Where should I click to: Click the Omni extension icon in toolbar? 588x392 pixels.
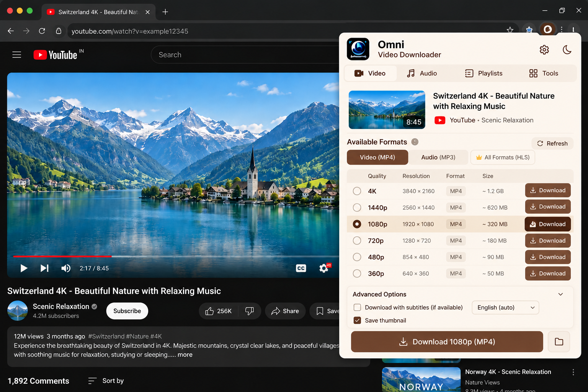(548, 29)
